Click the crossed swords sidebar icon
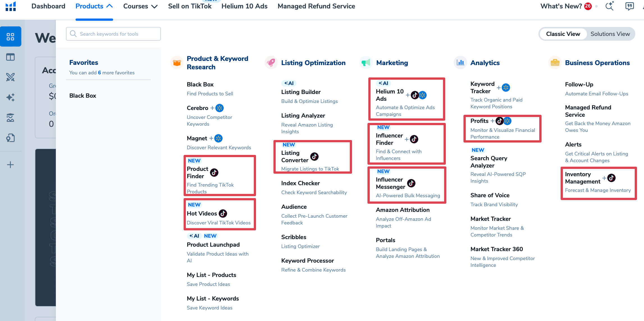This screenshot has height=321, width=644. (10, 77)
